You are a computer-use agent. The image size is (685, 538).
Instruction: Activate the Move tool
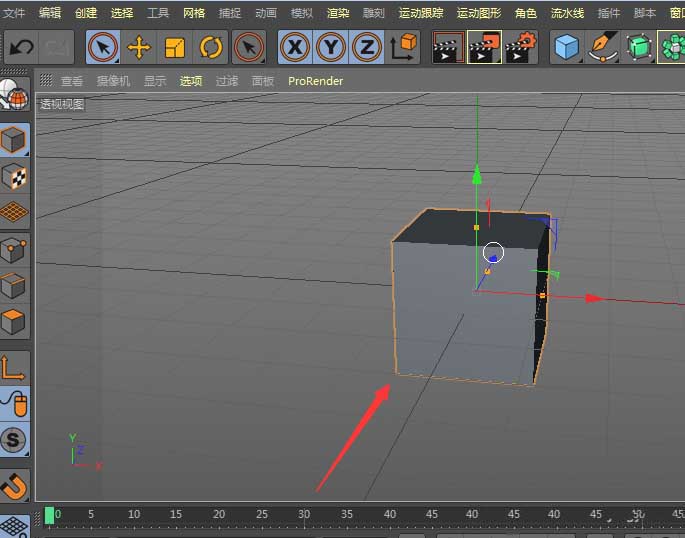tap(139, 47)
